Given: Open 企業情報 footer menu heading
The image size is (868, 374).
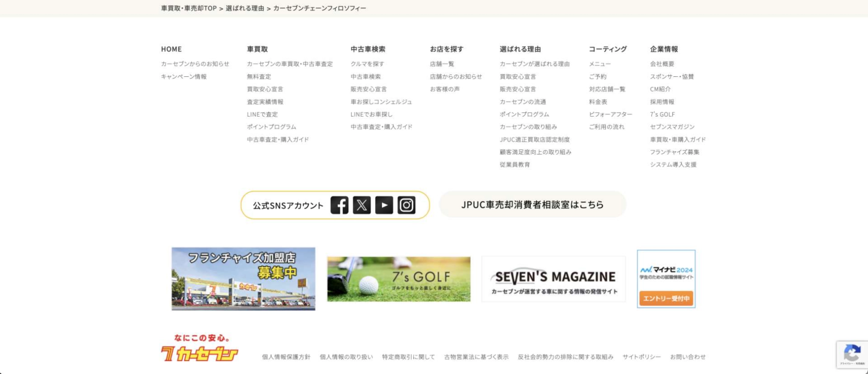Looking at the screenshot, I should (664, 49).
